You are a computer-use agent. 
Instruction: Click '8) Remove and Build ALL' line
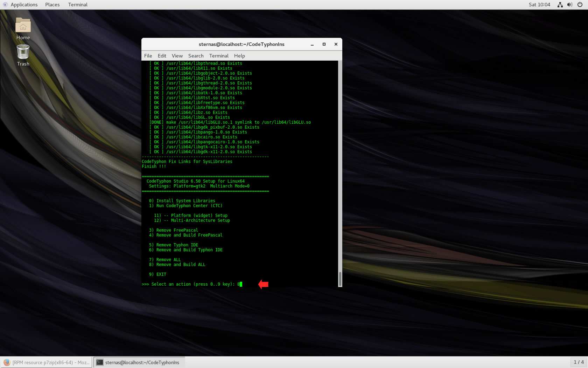point(177,265)
